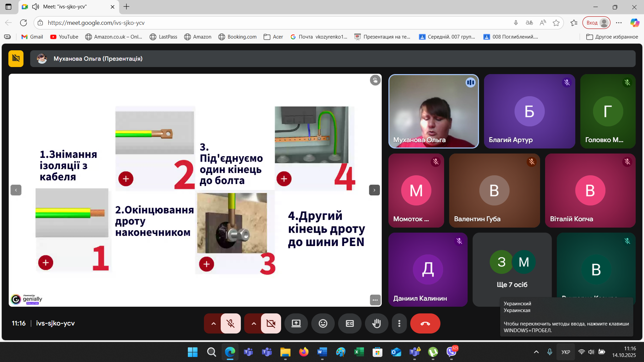
Task: Click the favorite star in address bar
Action: tap(556, 23)
